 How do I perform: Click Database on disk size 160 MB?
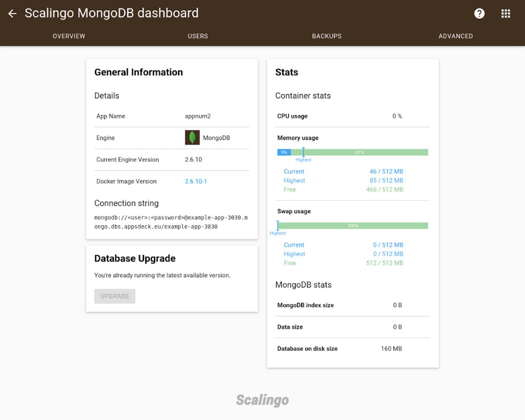[391, 349]
